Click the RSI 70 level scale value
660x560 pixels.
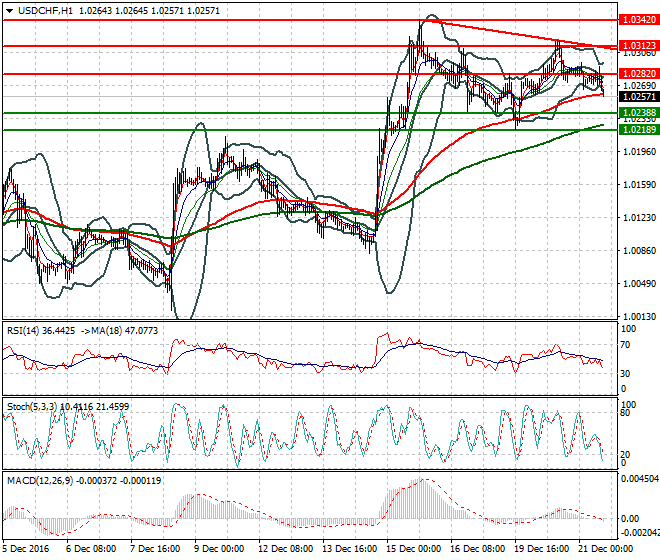point(627,345)
